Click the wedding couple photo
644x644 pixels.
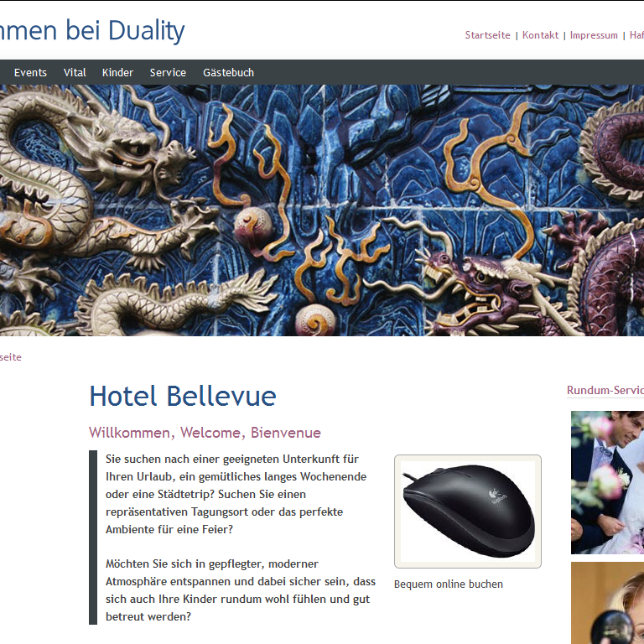[x=607, y=482]
